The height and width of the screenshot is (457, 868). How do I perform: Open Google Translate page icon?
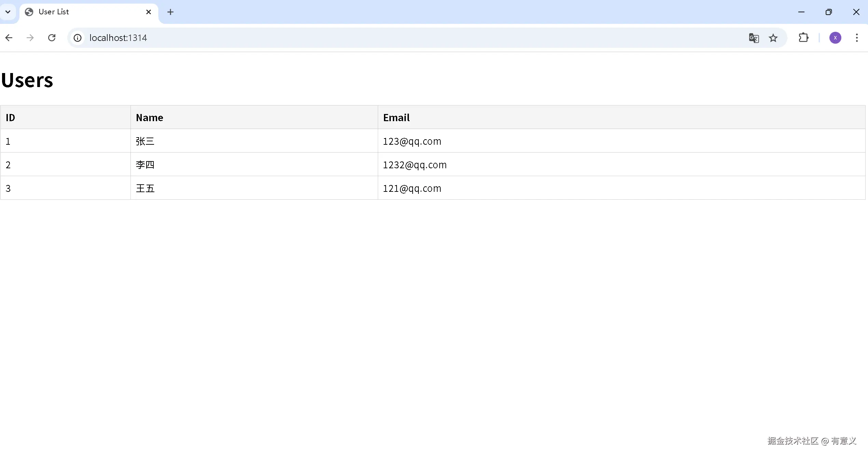pos(754,38)
